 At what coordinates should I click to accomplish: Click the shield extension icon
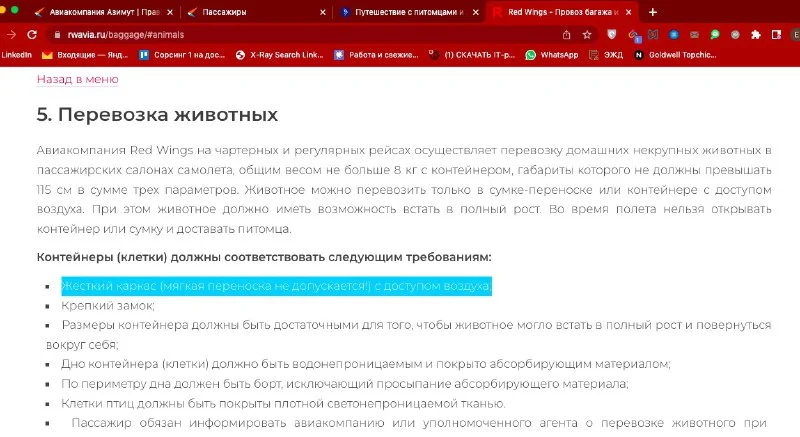(x=612, y=35)
